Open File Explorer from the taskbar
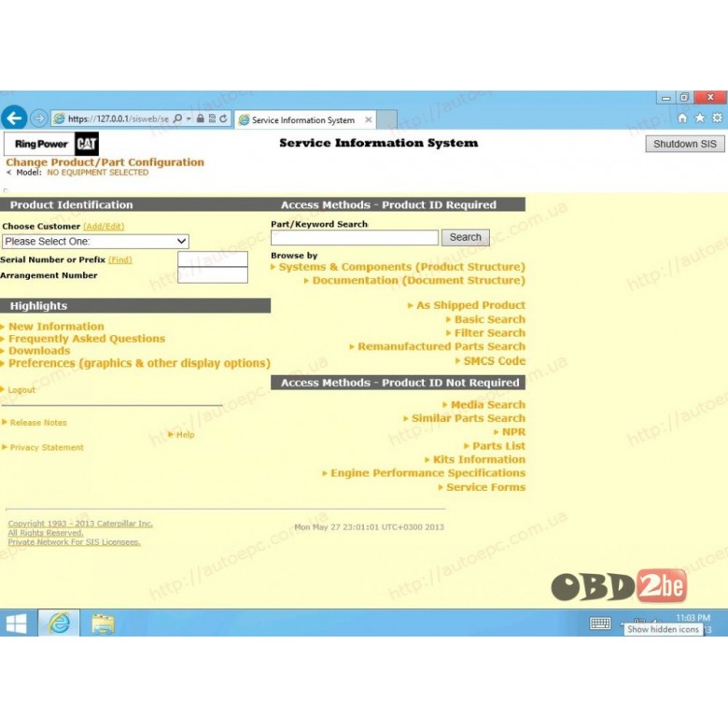The image size is (728, 728). point(103,623)
